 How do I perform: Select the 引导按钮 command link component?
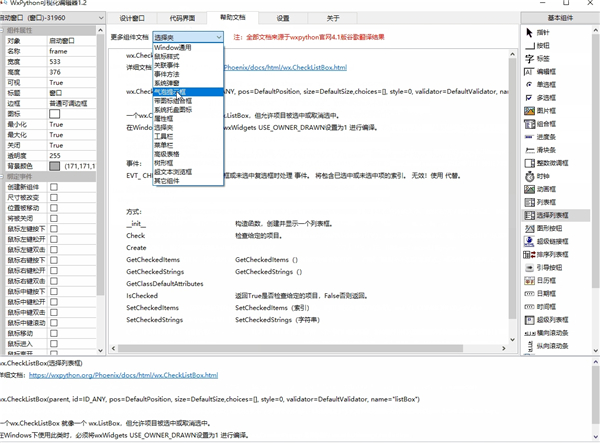(x=543, y=267)
